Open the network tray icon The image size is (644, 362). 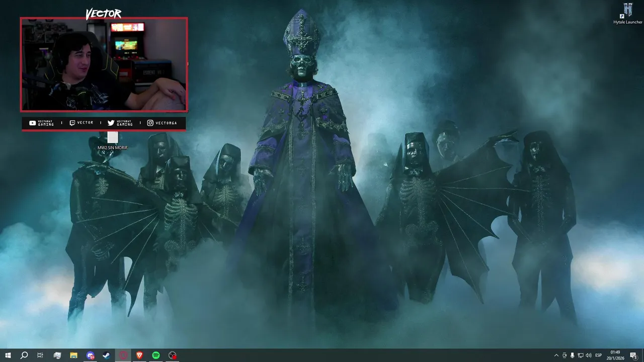click(x=581, y=355)
